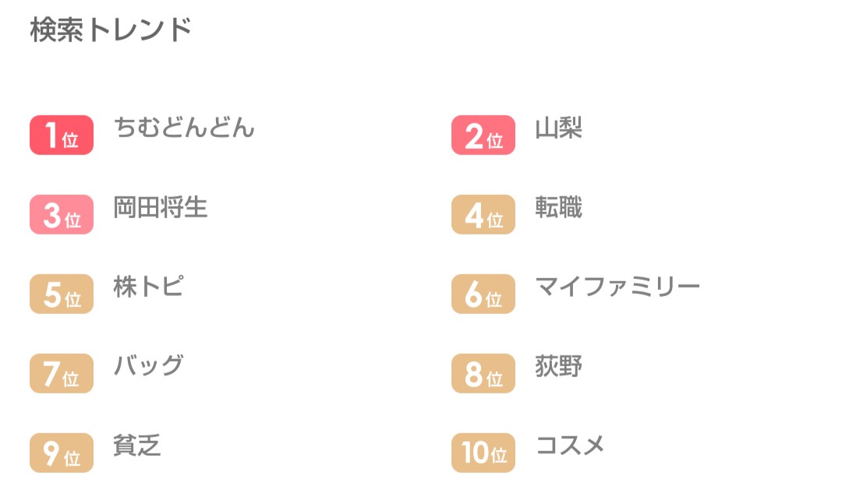Choose the バッグ trending keyword
842x504 pixels.
pos(149,366)
